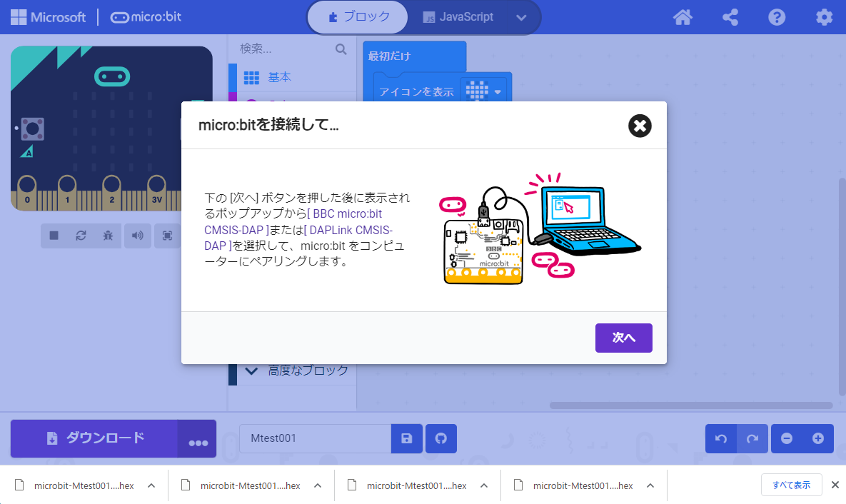Viewport: 846px width, 504px height.
Task: Open icon picker dropdown on アイコンを表示 block
Action: click(x=484, y=91)
